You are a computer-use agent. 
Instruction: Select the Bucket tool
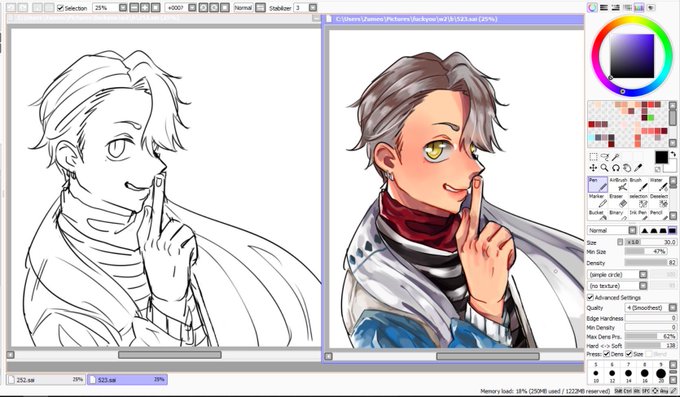[x=598, y=215]
